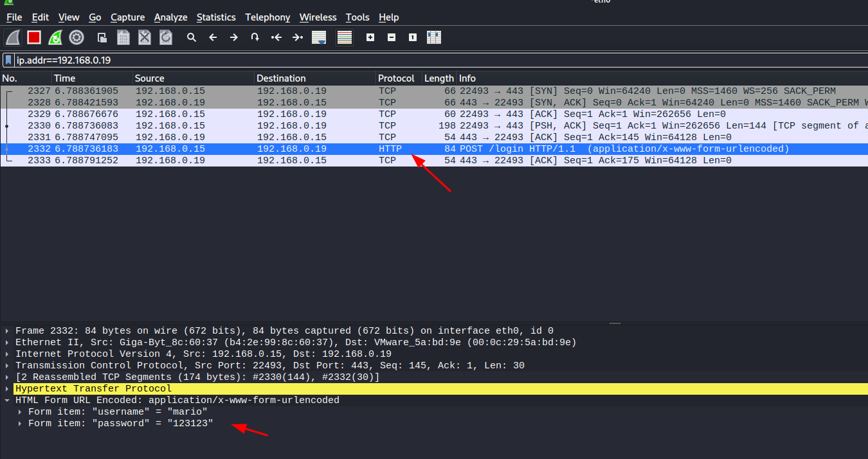Open display filter bookmark icon

pyautogui.click(x=8, y=60)
